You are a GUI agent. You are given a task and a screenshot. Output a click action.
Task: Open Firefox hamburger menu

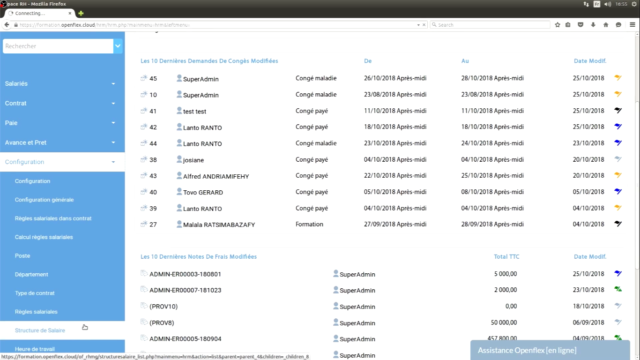632,25
